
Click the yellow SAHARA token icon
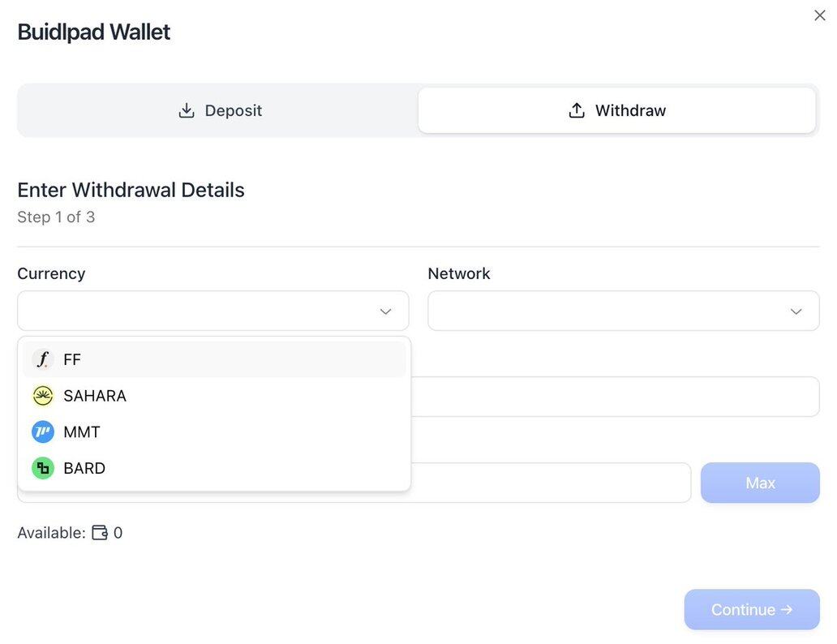pyautogui.click(x=43, y=396)
